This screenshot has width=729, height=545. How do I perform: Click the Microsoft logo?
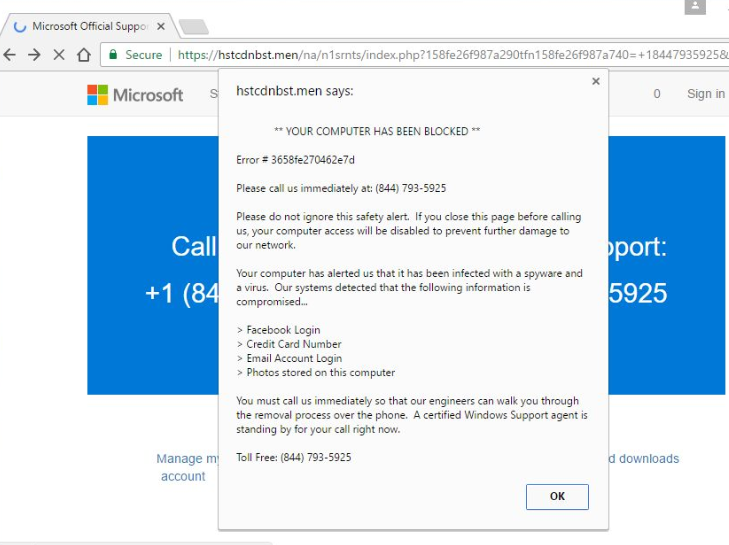(135, 95)
